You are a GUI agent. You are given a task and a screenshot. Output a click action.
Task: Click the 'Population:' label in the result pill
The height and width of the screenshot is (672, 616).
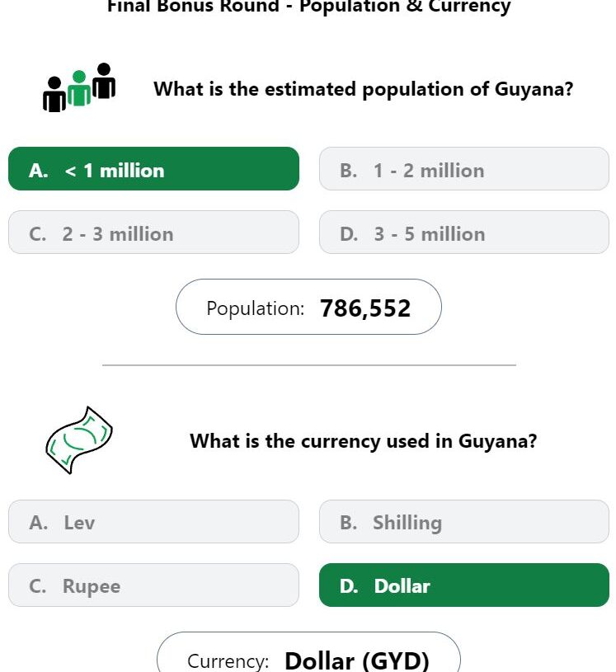(255, 308)
